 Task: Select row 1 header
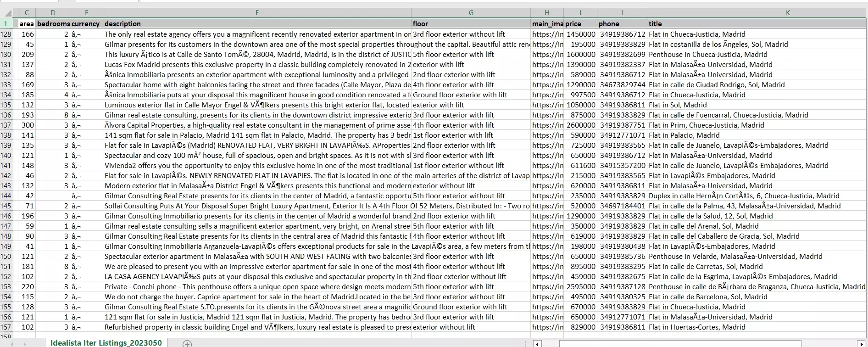pyautogui.click(x=6, y=23)
